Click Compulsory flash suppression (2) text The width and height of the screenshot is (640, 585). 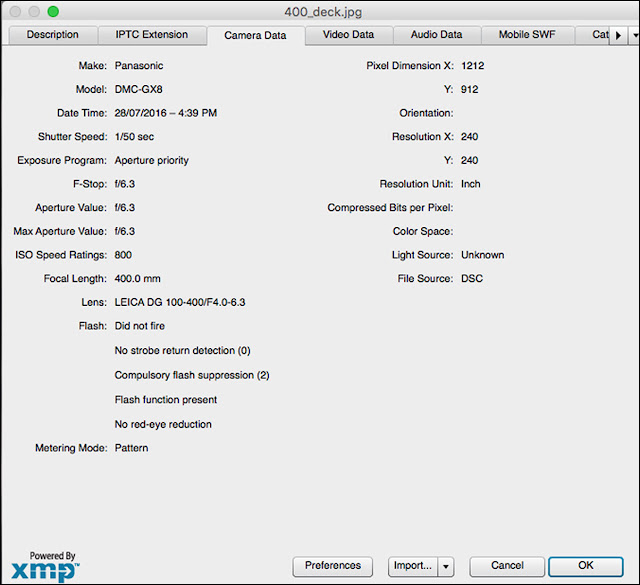tap(192, 375)
